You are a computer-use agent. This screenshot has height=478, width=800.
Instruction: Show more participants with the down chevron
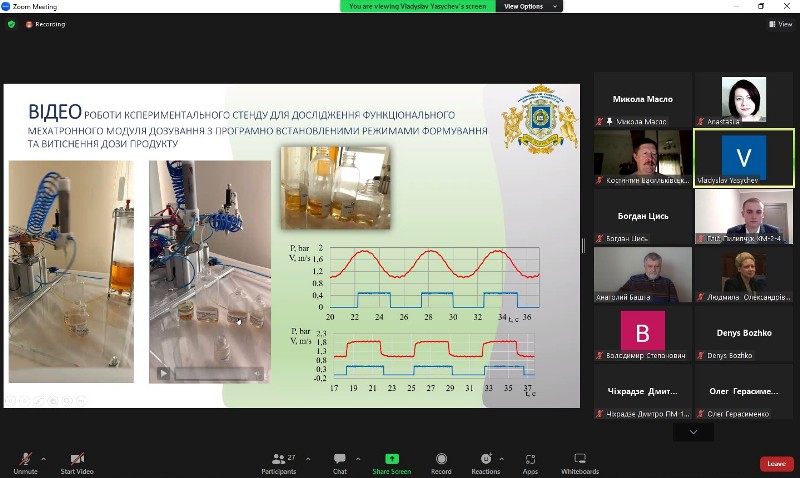click(x=693, y=432)
